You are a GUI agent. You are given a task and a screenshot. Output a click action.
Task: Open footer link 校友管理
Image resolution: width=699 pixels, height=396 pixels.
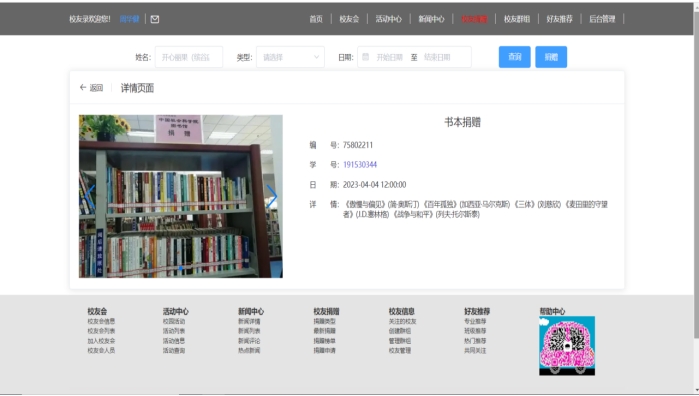coord(400,351)
